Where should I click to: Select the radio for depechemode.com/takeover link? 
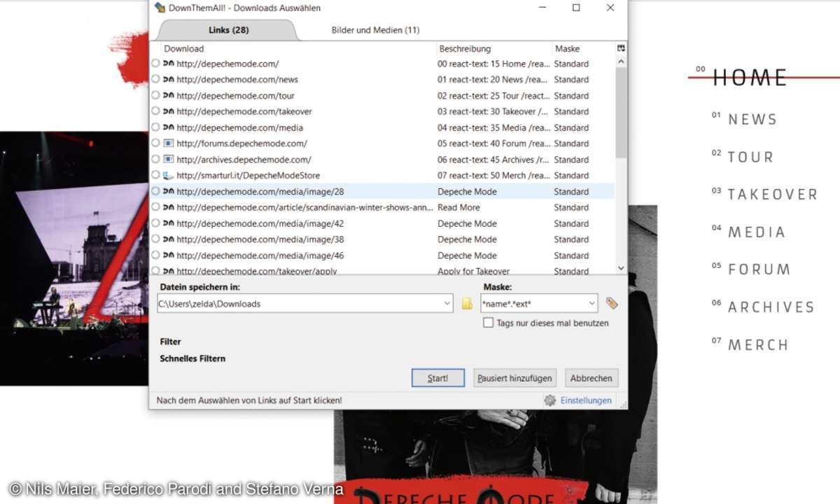(x=155, y=111)
